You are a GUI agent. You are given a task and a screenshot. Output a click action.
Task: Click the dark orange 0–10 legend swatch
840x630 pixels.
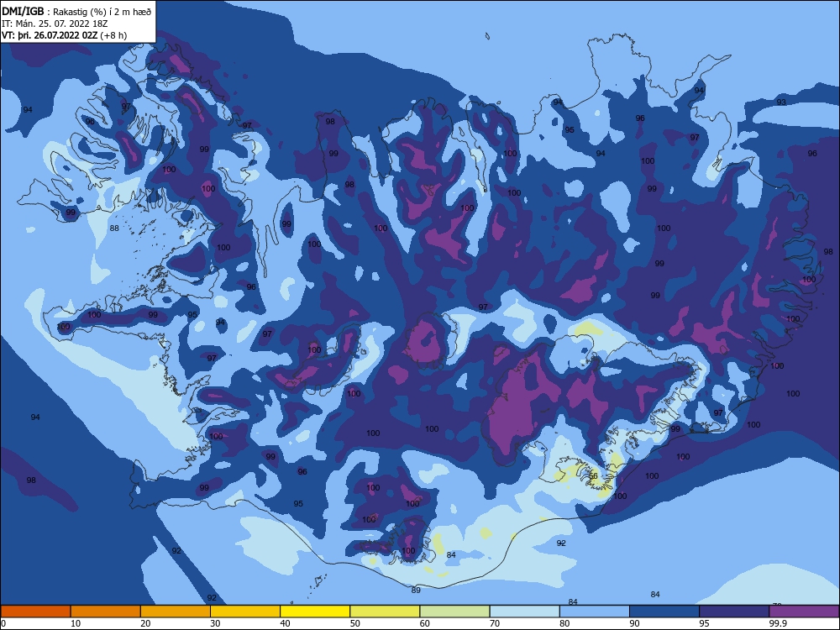[35, 612]
